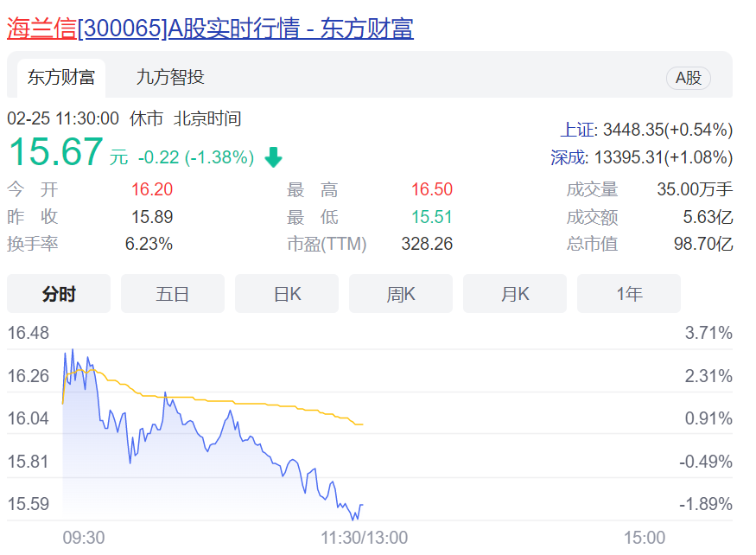This screenshot has width=756, height=555.
Task: Click the 总市值 value 98.70亿
Action: (702, 244)
